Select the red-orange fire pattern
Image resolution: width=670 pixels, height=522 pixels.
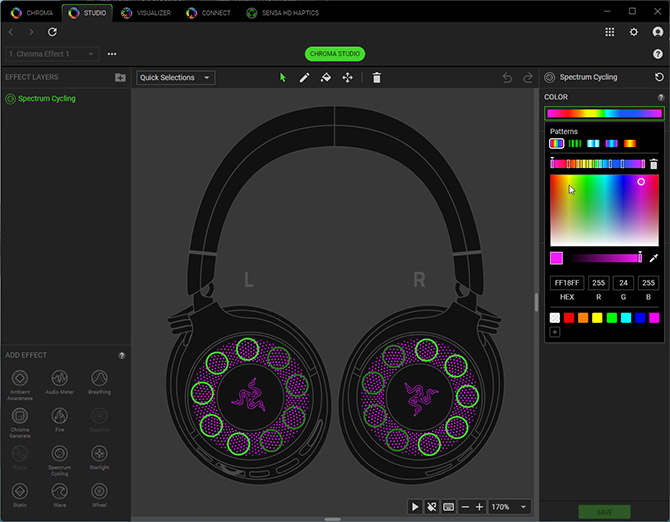630,144
